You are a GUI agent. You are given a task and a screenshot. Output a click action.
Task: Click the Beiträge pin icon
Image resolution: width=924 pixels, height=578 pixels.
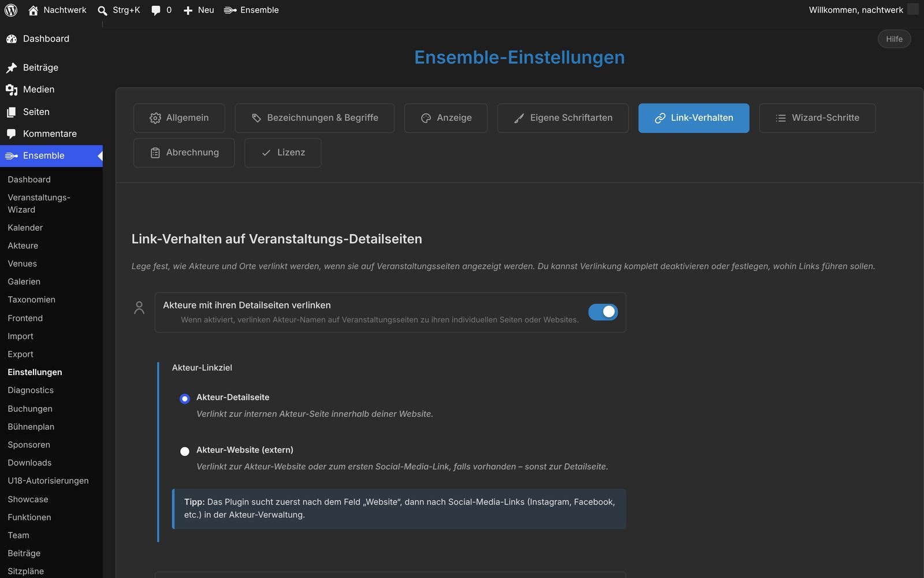click(12, 68)
